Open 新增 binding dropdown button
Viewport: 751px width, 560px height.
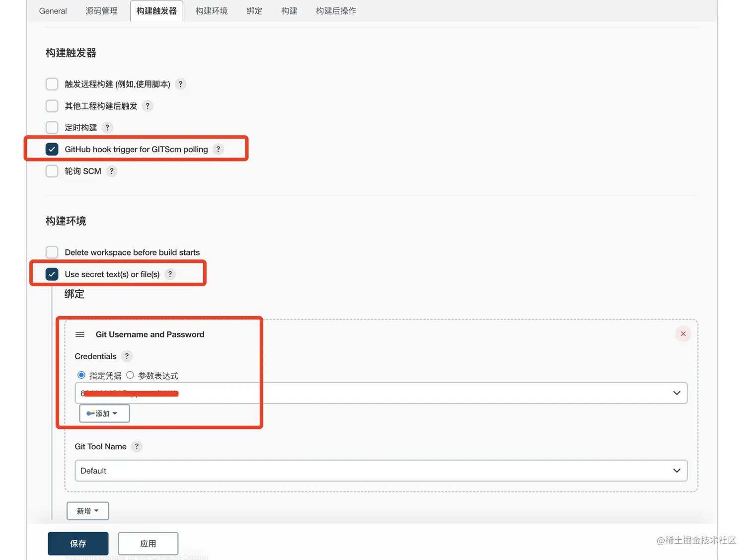pos(88,511)
